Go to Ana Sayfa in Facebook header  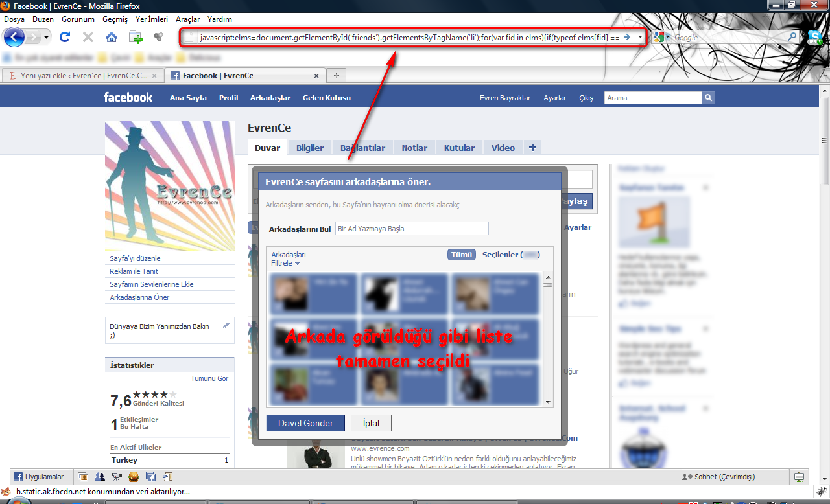coord(188,98)
